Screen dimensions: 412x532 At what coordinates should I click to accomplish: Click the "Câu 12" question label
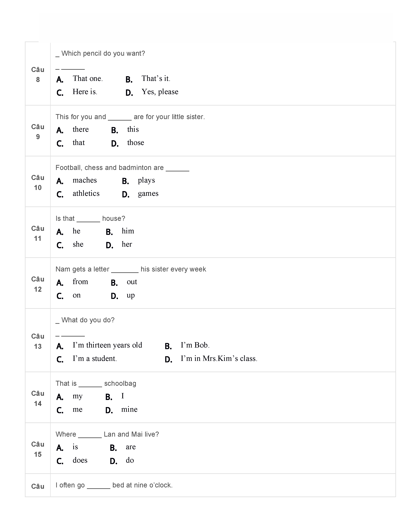click(x=38, y=284)
